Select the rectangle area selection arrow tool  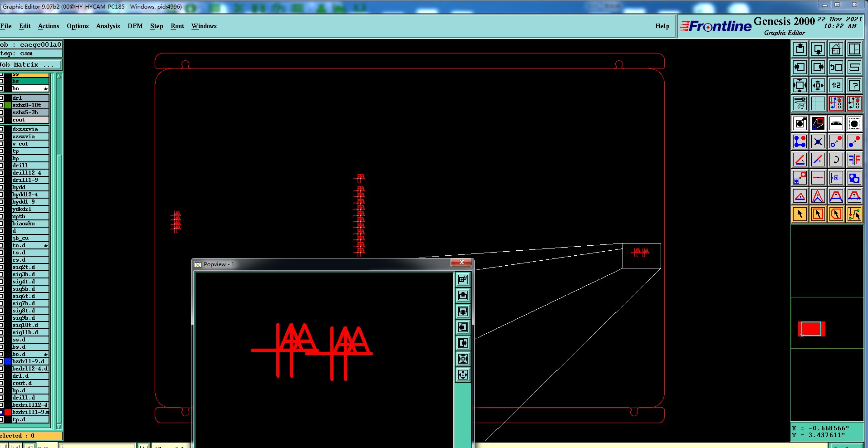[818, 214]
